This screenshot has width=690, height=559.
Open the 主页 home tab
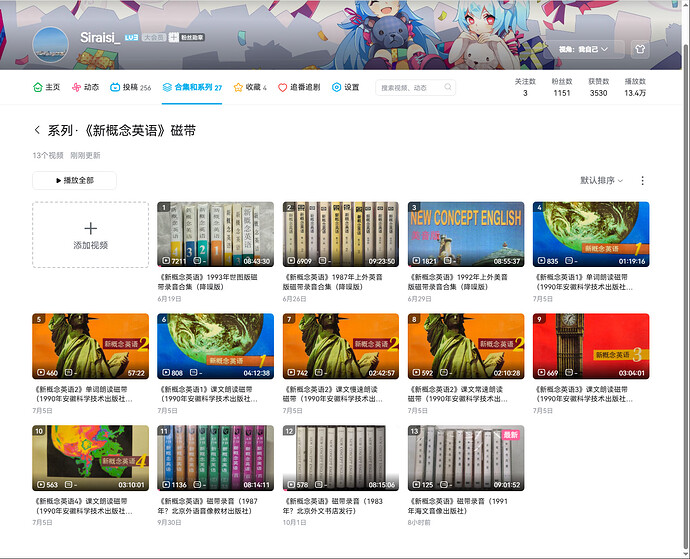point(47,87)
